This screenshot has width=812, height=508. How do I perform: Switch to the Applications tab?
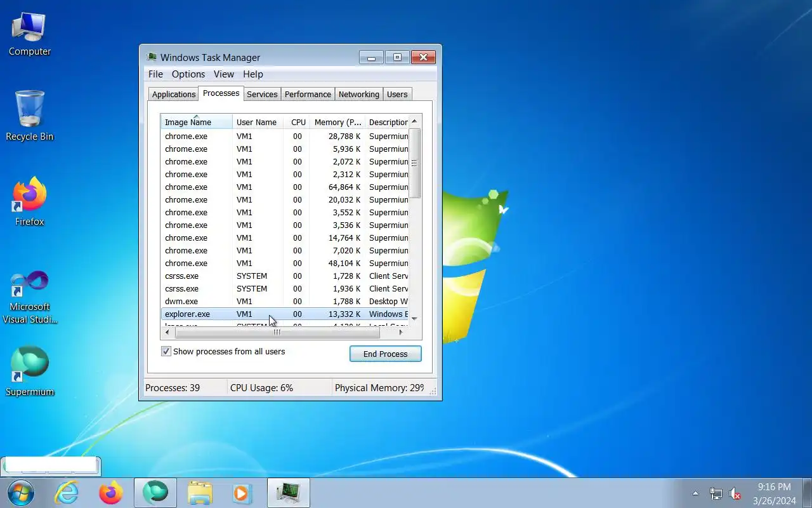tap(174, 94)
